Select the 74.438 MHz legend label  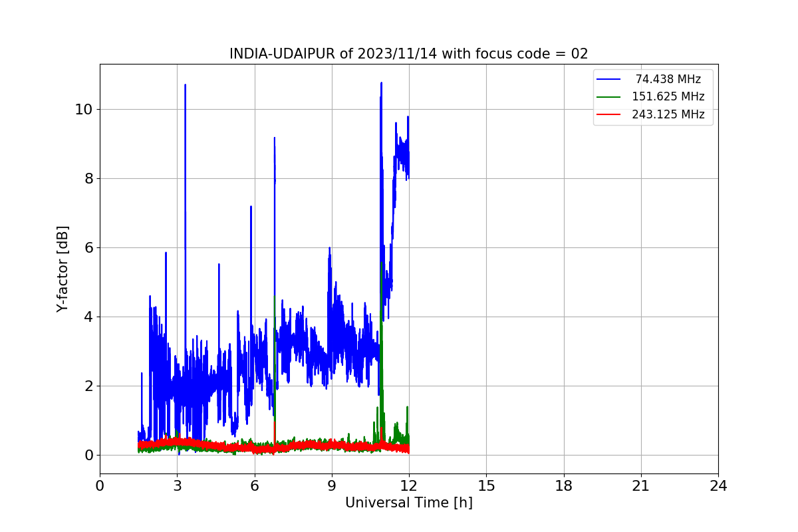click(668, 79)
